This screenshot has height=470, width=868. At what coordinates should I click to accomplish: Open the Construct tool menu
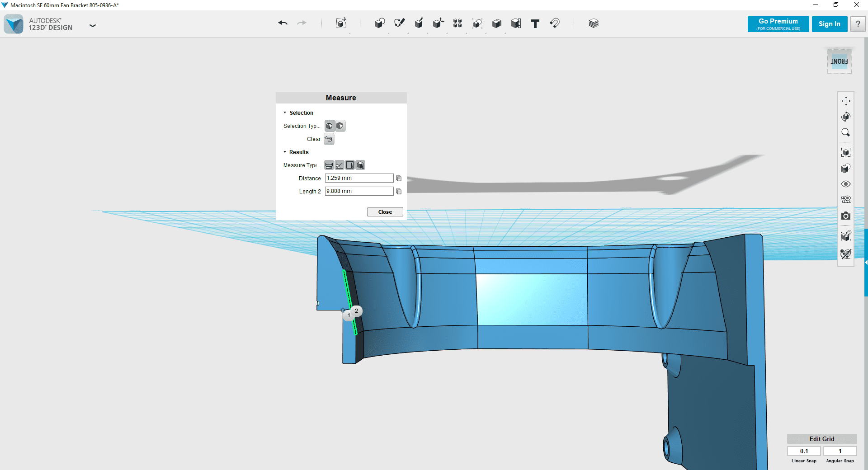419,23
